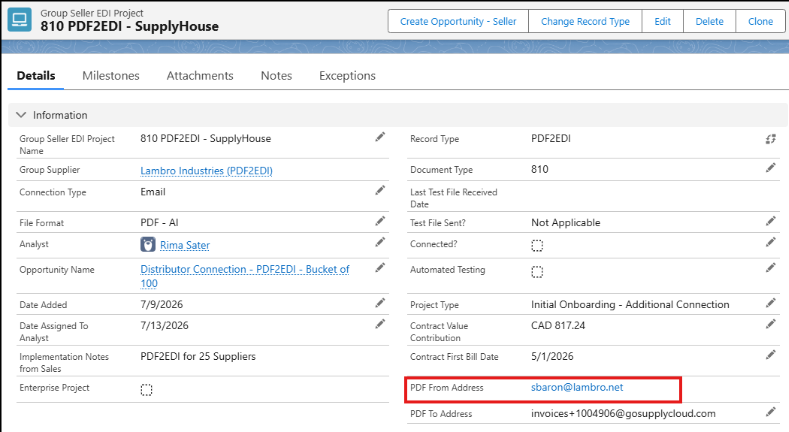
Task: Select the 5/1/2026 bill date value
Action: pyautogui.click(x=552, y=356)
